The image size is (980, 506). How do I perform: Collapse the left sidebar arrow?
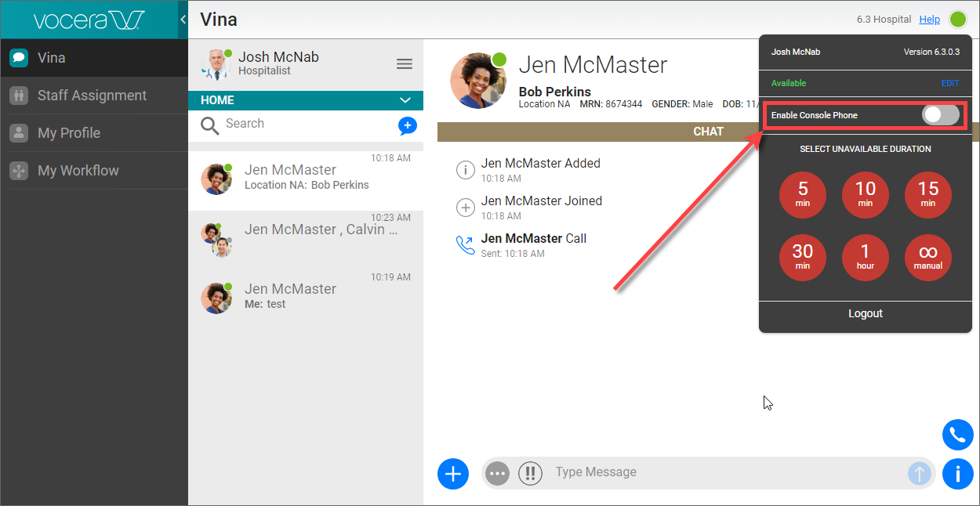click(x=183, y=19)
